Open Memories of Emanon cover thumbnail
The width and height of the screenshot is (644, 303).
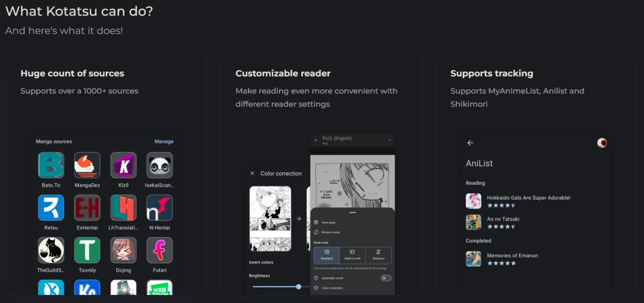[473, 259]
